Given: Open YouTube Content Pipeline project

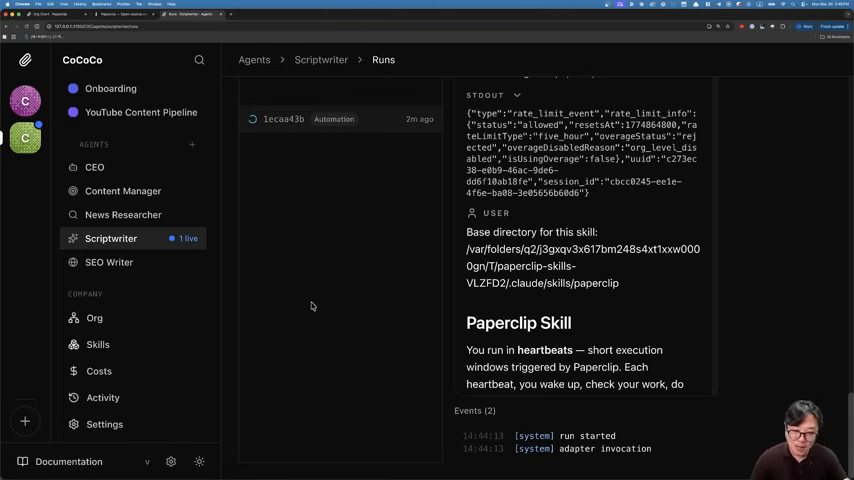Looking at the screenshot, I should click(141, 113).
